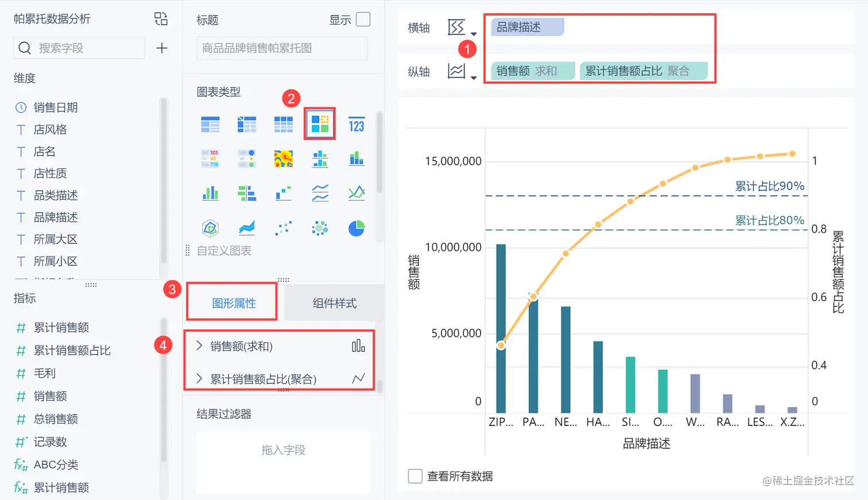868x500 pixels.
Task: Select the 123 indicator card chart type
Action: point(356,124)
